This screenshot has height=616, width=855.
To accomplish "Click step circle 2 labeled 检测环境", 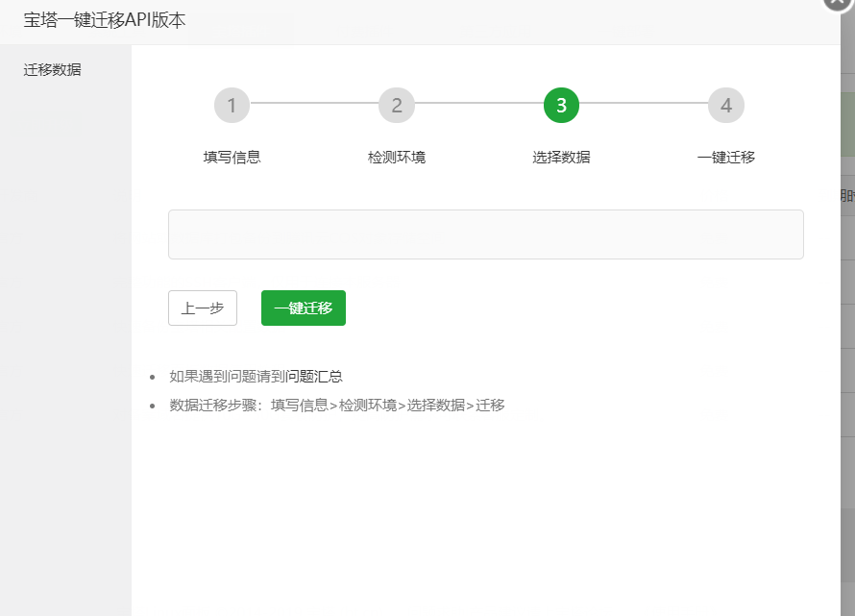I will [397, 106].
